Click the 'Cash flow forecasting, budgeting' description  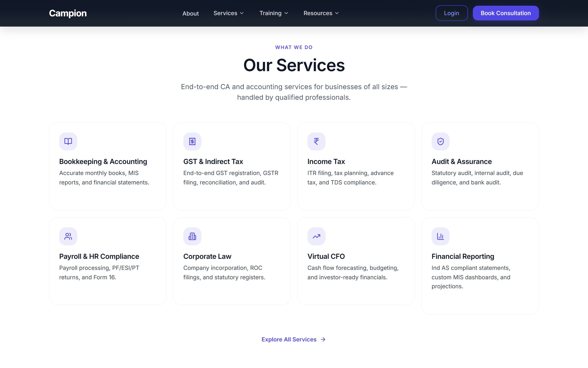[353, 273]
